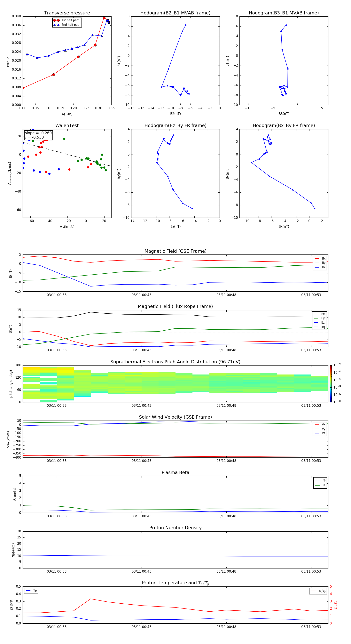The width and height of the screenshot is (351, 644).
Task: Select the "Hodogram(Bz_By FR frame)" title
Action: tap(175, 125)
